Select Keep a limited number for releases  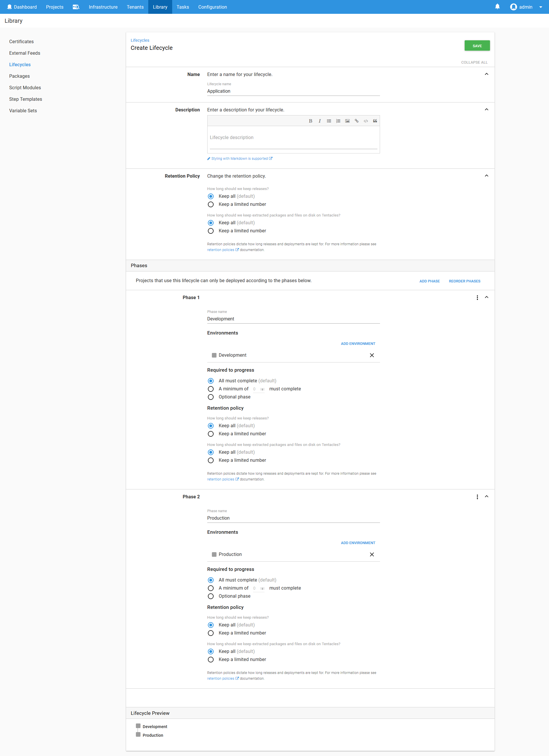(x=211, y=204)
